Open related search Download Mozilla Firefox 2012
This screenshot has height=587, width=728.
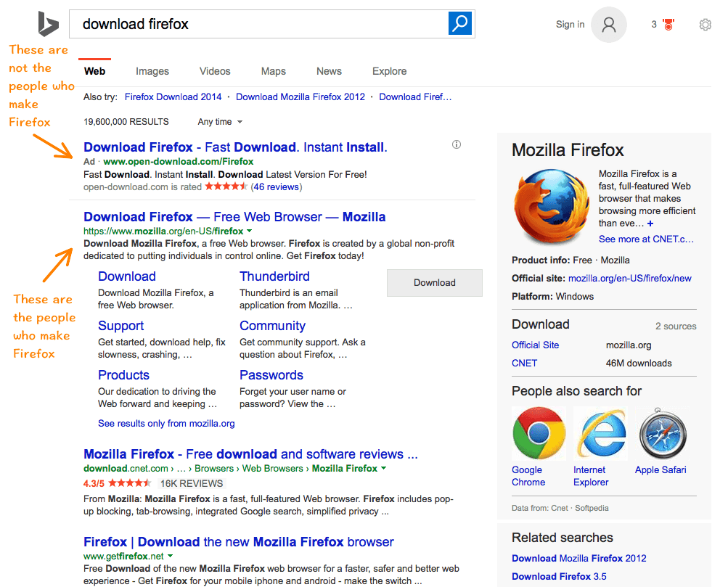pos(579,558)
